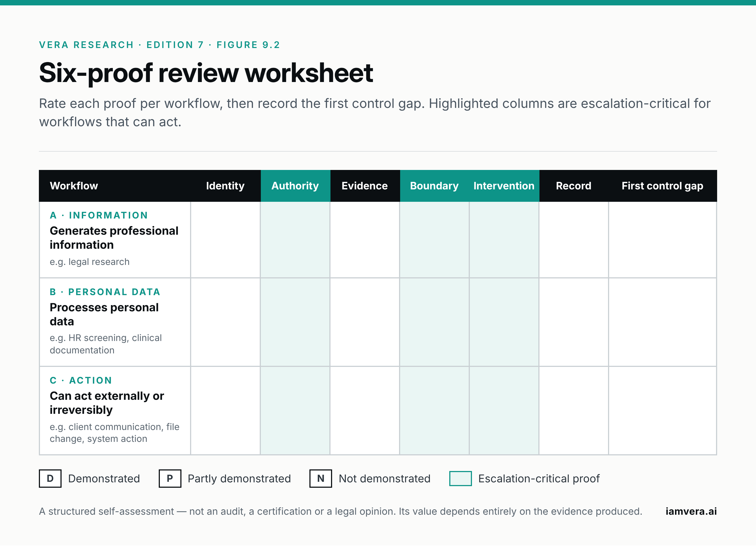Click the P legend box for Partly demonstrated

[x=170, y=478]
